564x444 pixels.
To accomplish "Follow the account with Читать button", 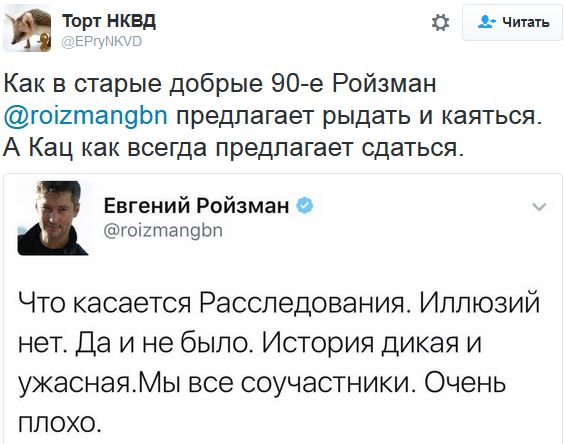I will click(x=513, y=23).
